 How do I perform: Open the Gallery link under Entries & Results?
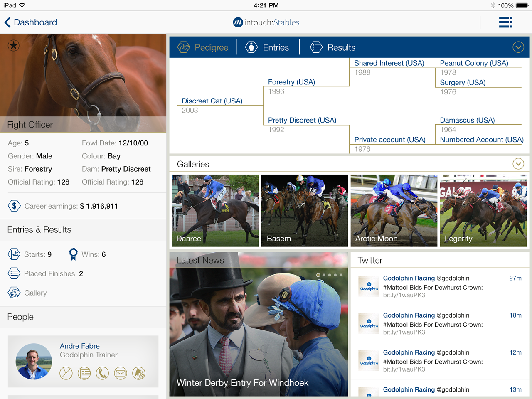coord(35,293)
